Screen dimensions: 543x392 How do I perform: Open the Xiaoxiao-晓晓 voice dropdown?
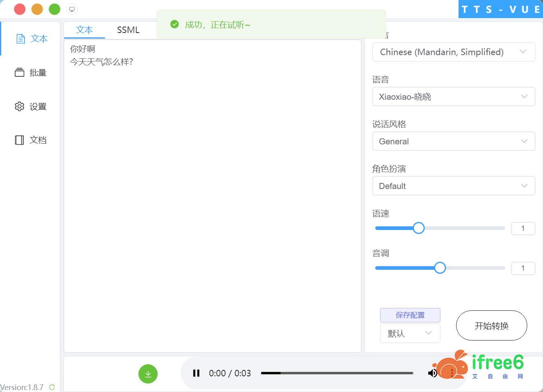pos(453,96)
